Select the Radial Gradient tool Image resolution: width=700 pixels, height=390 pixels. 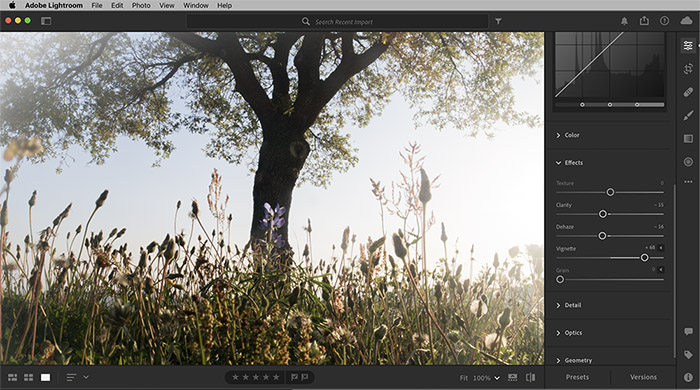pyautogui.click(x=688, y=162)
